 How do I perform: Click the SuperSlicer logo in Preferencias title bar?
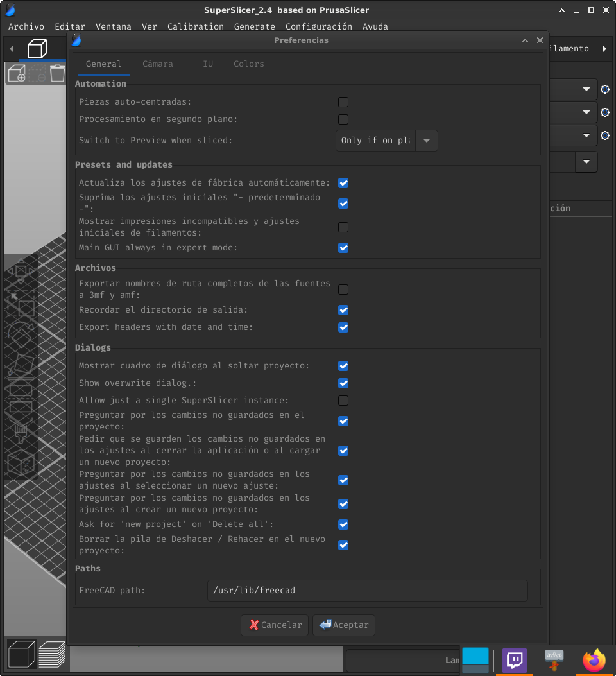pyautogui.click(x=76, y=40)
